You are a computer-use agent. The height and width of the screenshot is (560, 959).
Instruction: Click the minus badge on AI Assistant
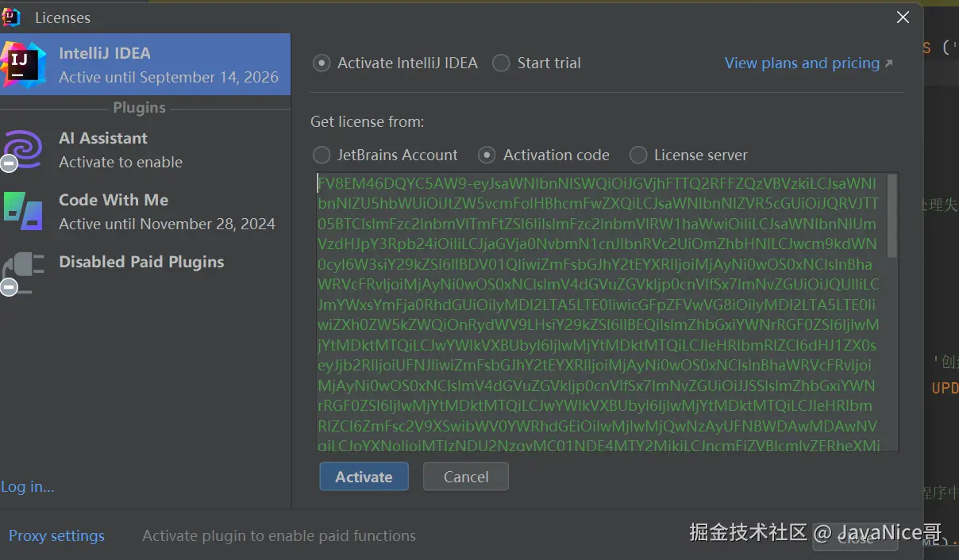pyautogui.click(x=9, y=164)
